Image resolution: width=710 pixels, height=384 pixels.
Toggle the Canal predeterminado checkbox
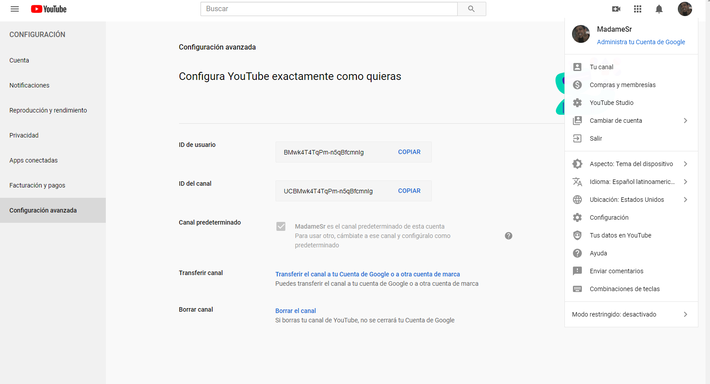click(x=281, y=226)
